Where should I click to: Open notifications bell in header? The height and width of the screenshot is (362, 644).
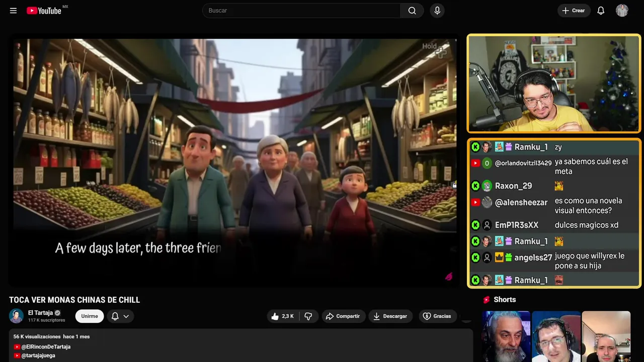click(x=601, y=11)
